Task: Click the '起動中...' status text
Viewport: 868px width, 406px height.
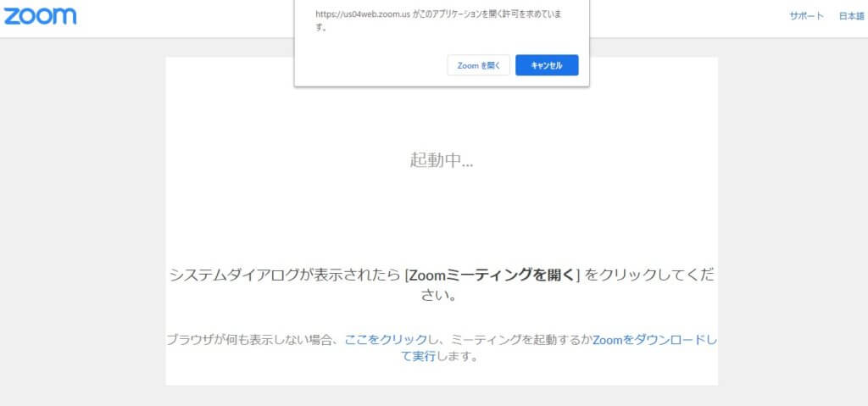Action: 442,160
